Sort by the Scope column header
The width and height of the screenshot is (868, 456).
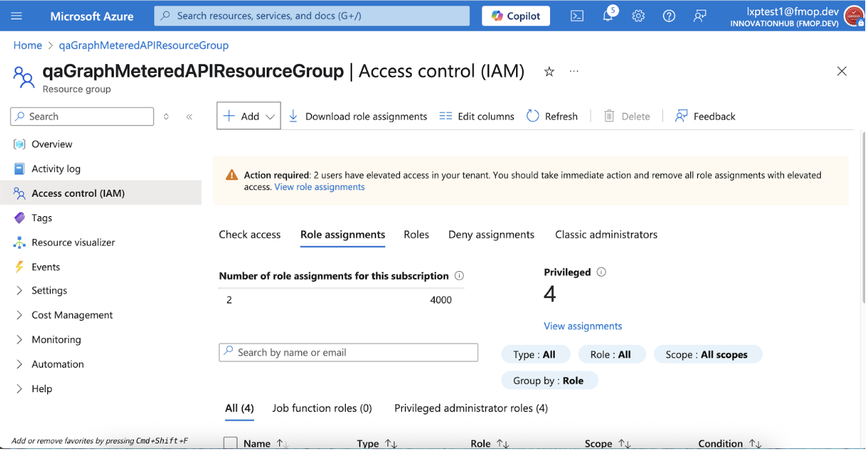click(608, 443)
